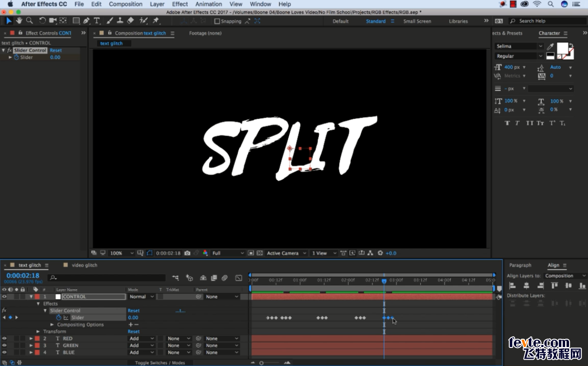Open the Full resolution dropdown
The height and width of the screenshot is (366, 588).
tap(228, 253)
